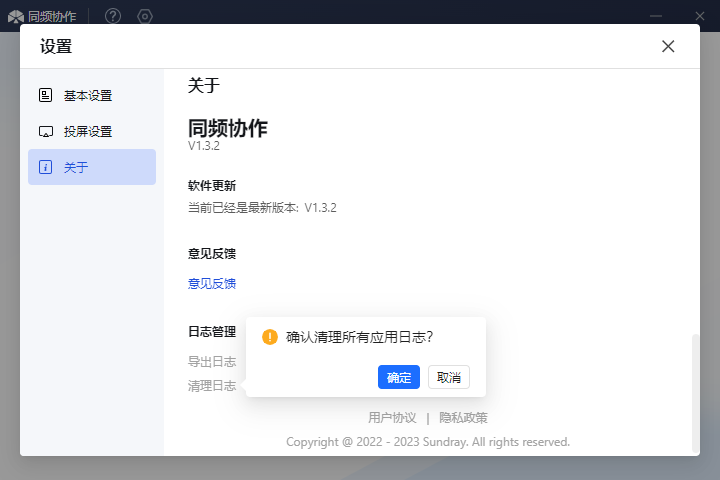Click the Copyright 2022 - 2023 Sundray text
Image resolution: width=720 pixels, height=480 pixels.
point(428,442)
